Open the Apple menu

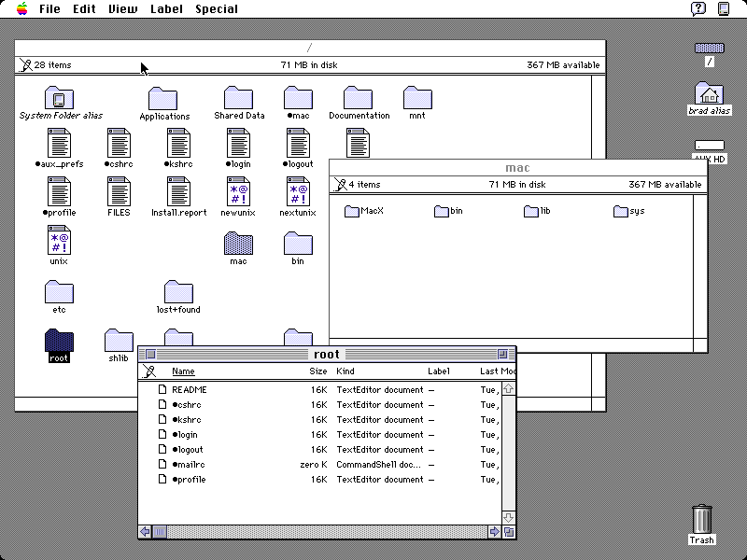click(x=21, y=8)
